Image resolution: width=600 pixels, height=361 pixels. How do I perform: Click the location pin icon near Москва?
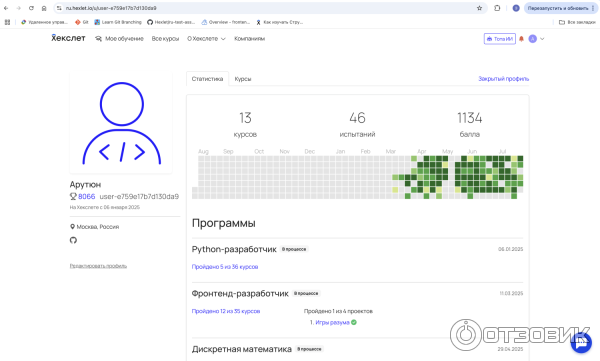[72, 227]
